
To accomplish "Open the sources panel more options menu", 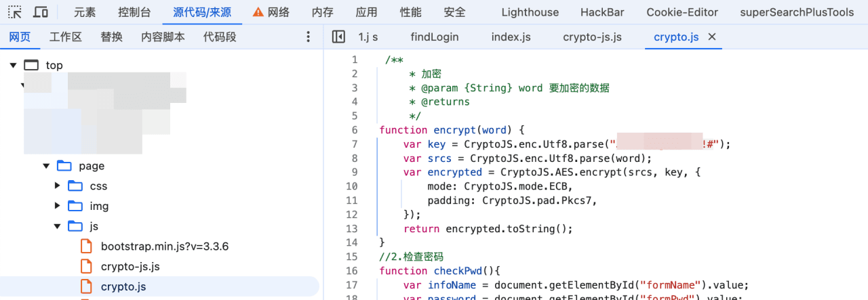I will 308,37.
